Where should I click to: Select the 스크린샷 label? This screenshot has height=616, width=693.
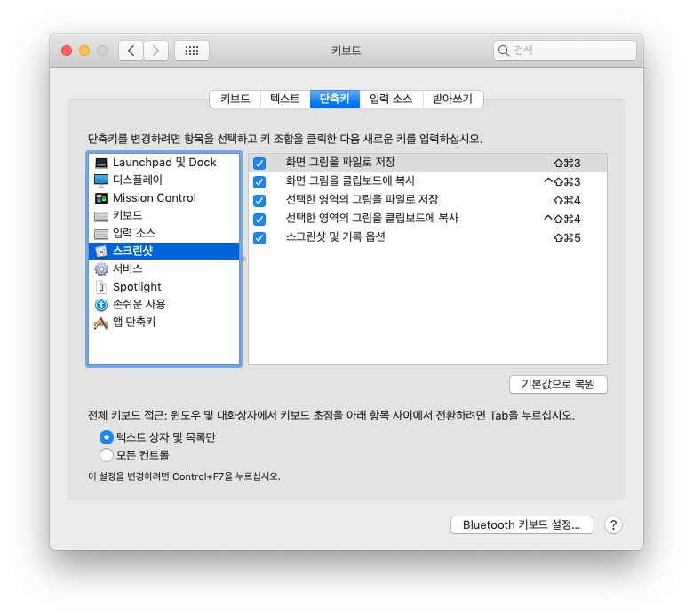[132, 251]
